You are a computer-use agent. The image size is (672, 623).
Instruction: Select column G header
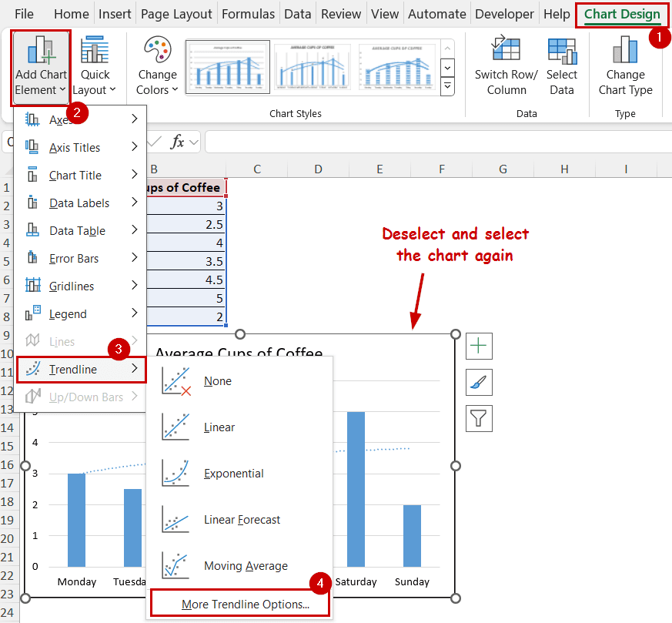click(x=503, y=169)
